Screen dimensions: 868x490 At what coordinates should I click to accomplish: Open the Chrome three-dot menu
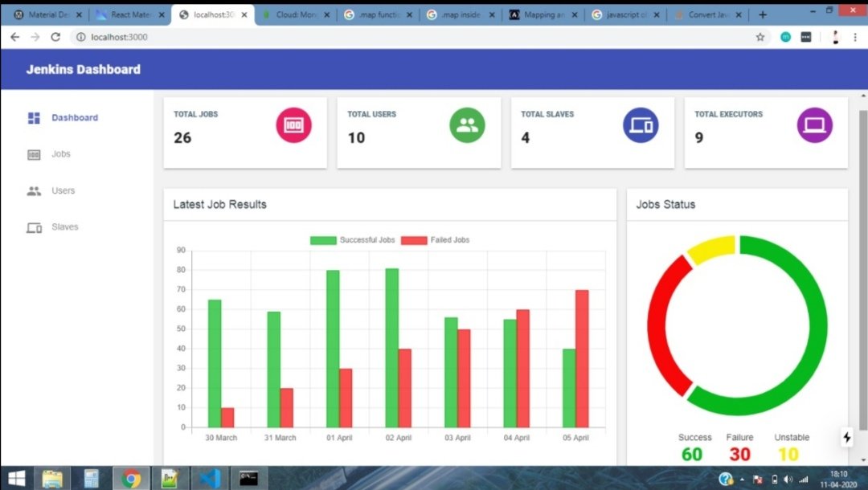[x=855, y=37]
